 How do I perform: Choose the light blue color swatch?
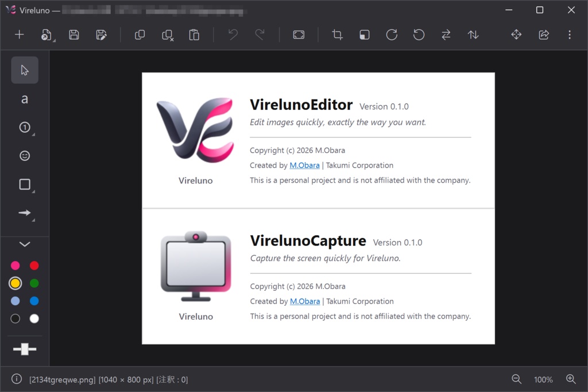(x=16, y=301)
